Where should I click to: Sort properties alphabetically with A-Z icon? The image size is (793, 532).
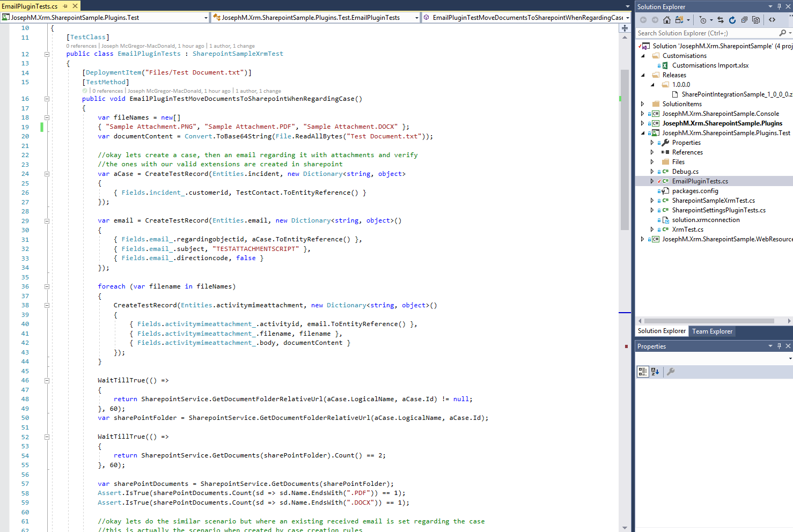click(x=655, y=371)
